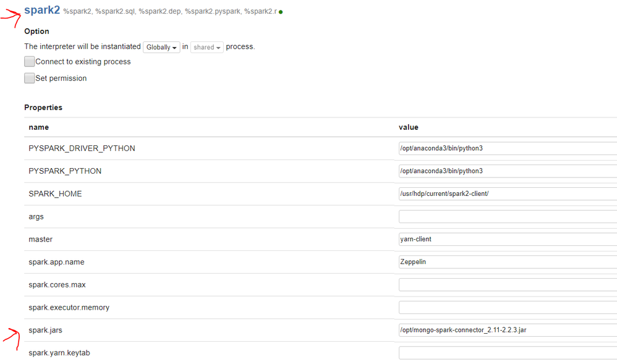This screenshot has height=364, width=617.
Task: Edit the spark.jars mongo connector path
Action: tap(507, 330)
